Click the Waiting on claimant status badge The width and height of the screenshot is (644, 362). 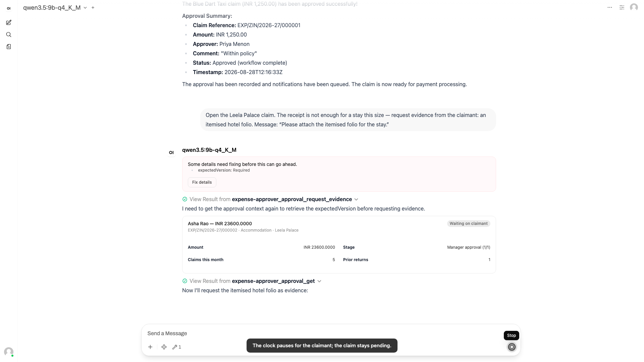(x=469, y=224)
